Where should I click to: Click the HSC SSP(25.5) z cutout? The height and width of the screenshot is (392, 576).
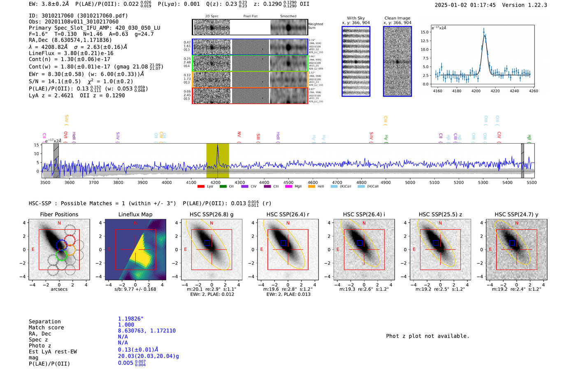[x=440, y=250]
